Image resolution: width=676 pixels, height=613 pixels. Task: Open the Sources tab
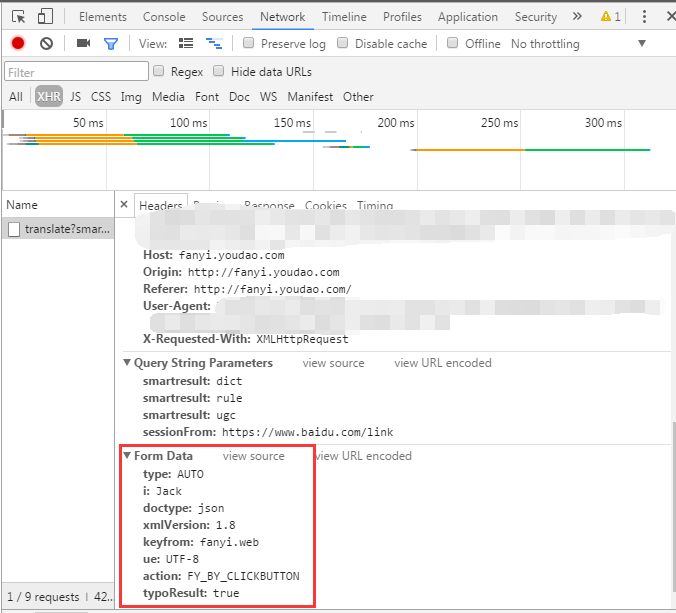(222, 17)
